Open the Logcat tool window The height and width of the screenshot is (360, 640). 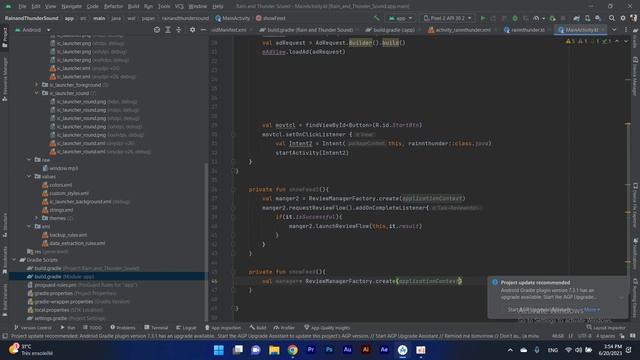(186, 328)
